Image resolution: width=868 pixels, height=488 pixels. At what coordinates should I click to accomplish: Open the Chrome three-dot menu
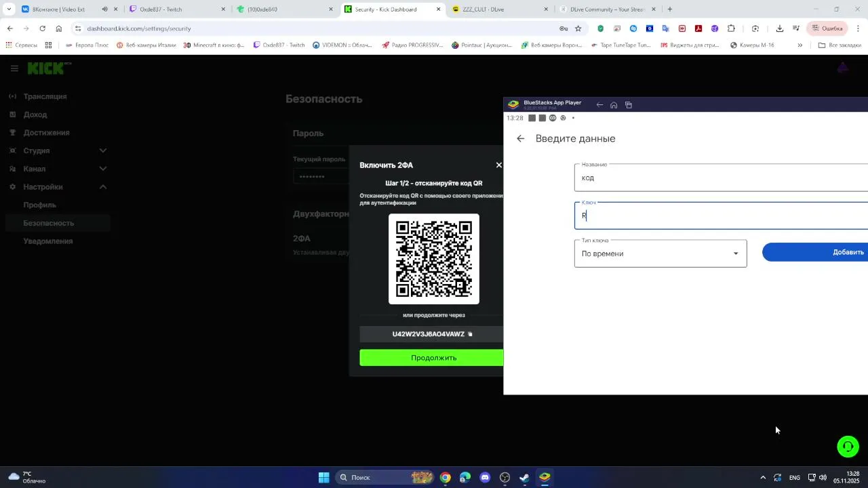pos(858,28)
